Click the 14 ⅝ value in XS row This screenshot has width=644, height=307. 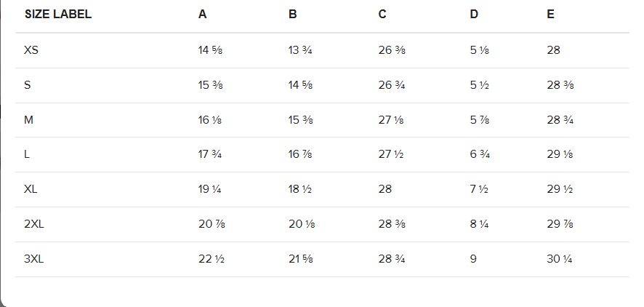(x=210, y=50)
